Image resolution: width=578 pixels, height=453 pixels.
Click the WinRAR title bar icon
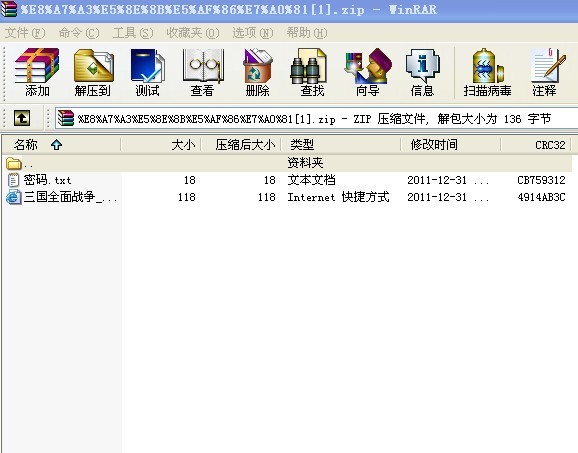(9, 9)
